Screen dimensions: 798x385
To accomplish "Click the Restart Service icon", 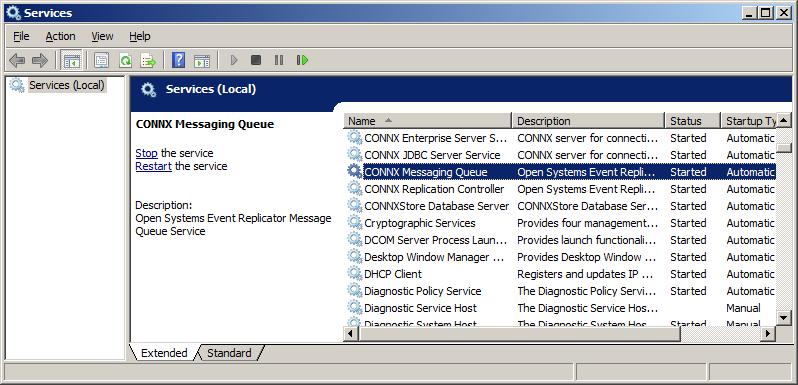I will [x=302, y=60].
